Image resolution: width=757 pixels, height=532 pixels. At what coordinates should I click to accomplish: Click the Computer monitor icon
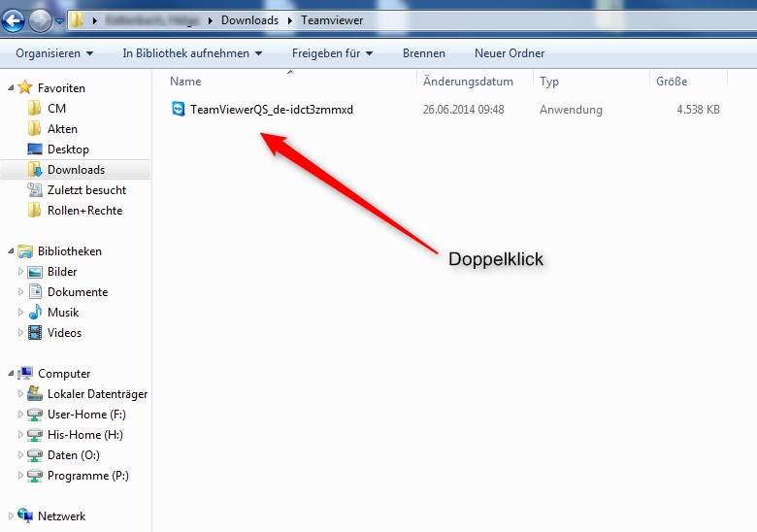[x=25, y=373]
